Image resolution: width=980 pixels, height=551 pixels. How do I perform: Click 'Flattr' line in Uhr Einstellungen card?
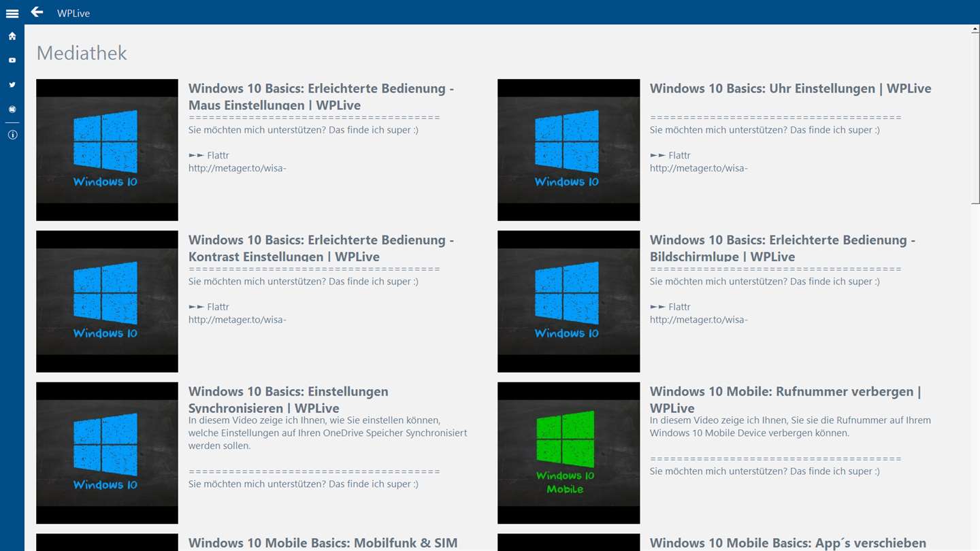tap(670, 156)
